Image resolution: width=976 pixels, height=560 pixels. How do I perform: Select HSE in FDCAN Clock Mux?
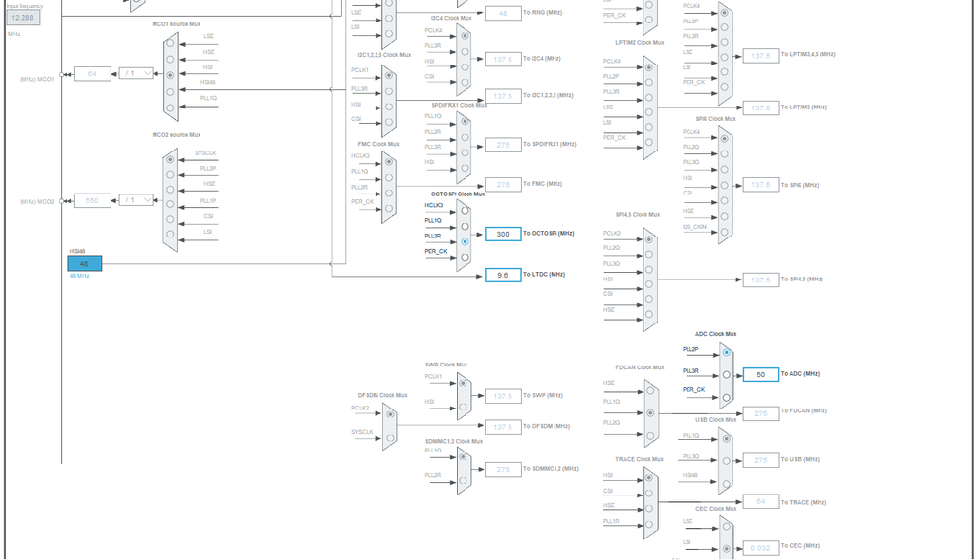[650, 391]
